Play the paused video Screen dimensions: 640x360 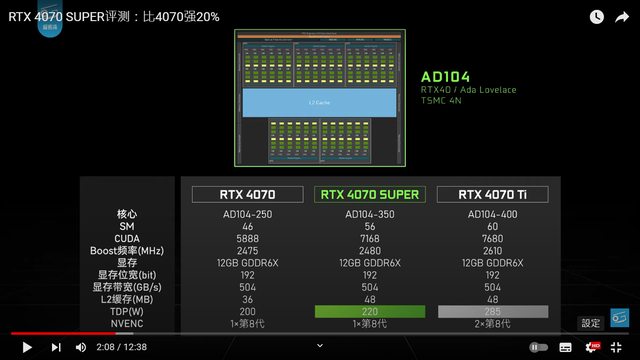[27, 347]
